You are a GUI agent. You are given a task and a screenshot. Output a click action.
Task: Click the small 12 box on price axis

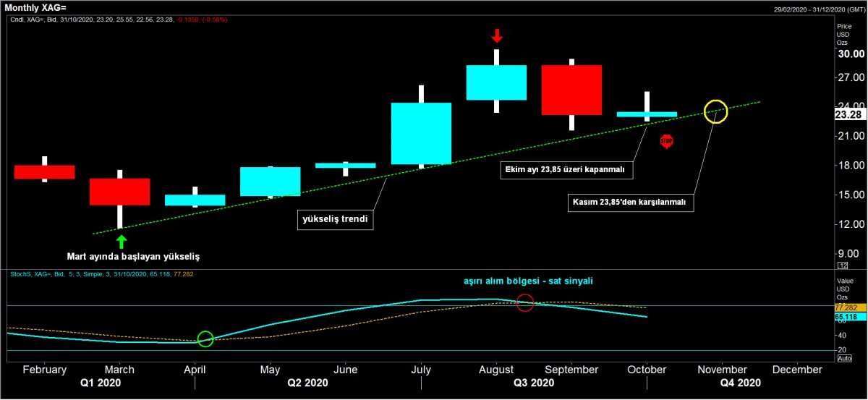point(843,265)
